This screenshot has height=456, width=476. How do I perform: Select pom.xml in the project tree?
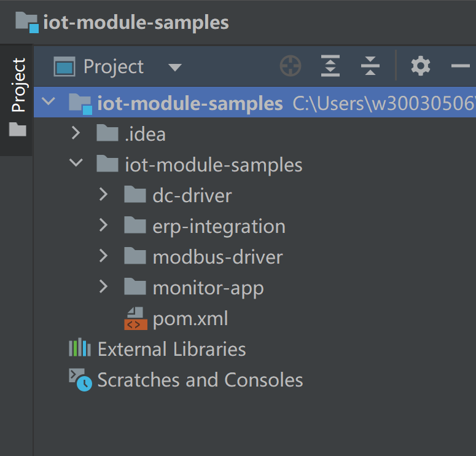190,318
